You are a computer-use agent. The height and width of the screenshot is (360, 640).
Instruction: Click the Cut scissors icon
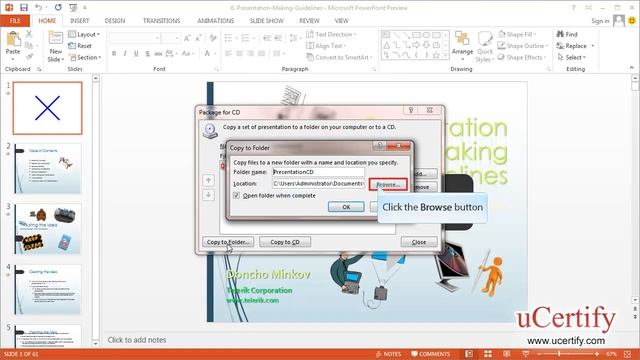tap(29, 34)
